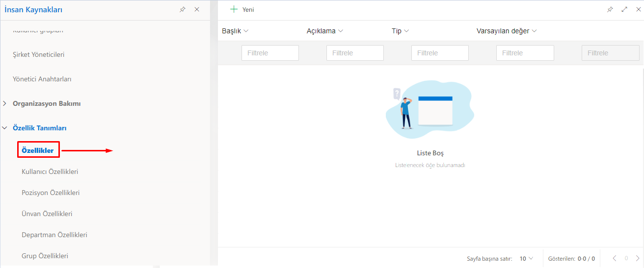Open the Varsayılan değer column dropdown
The height and width of the screenshot is (268, 644).
click(x=534, y=31)
